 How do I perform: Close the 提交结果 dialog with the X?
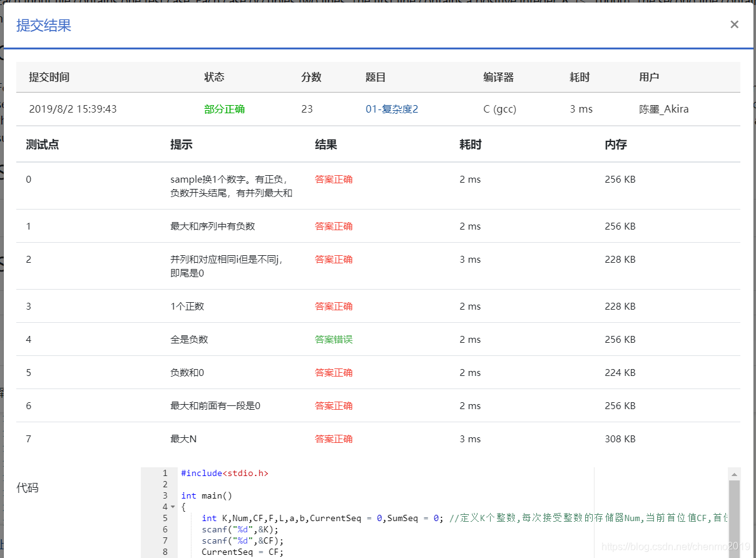[734, 24]
